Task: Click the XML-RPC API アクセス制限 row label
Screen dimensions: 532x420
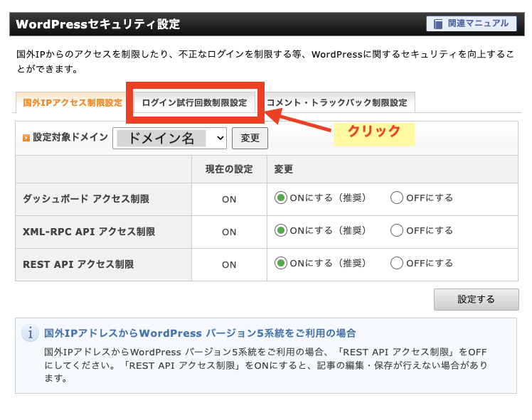Action: click(89, 232)
